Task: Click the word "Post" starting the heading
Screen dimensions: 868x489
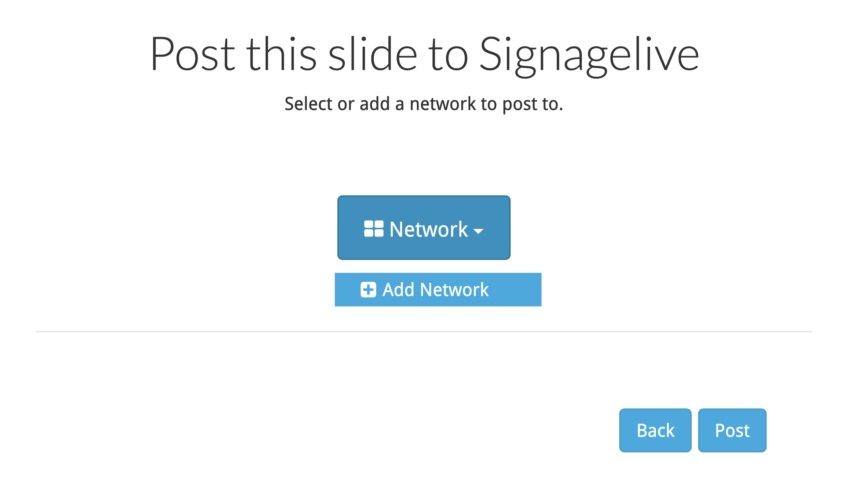Action: pos(193,54)
